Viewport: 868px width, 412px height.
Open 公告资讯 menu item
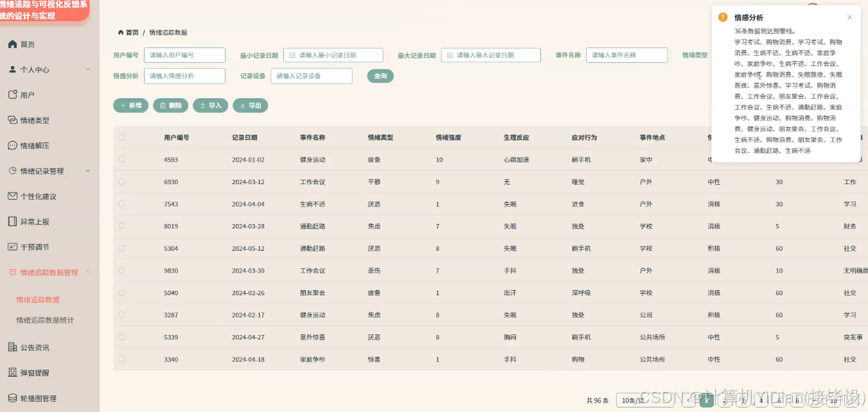[35, 347]
